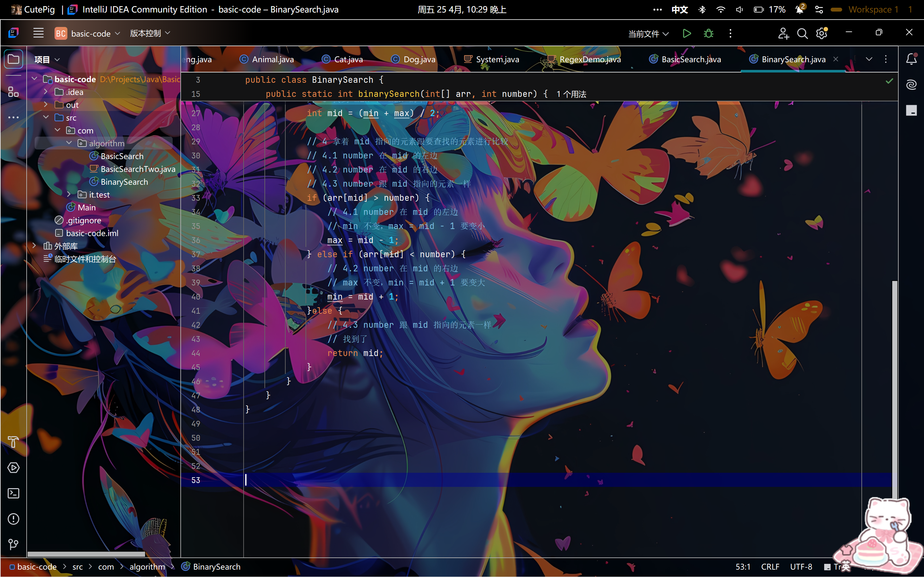The image size is (924, 577).
Task: Expand the out folder
Action: coord(46,105)
